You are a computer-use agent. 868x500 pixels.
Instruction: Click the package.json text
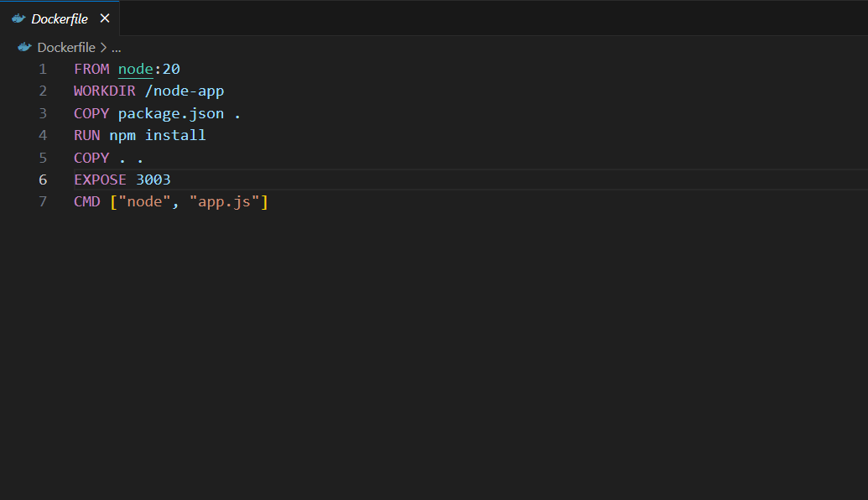coord(171,113)
